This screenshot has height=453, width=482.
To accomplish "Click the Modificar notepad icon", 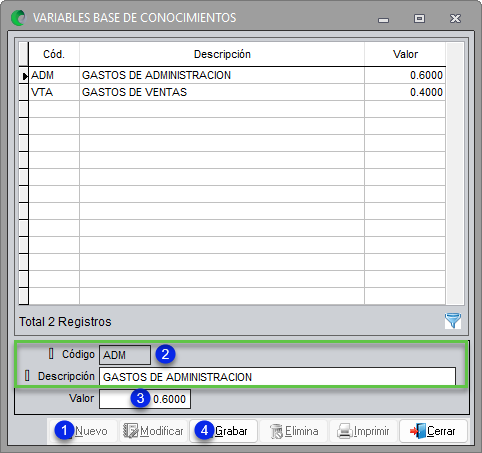I will click(130, 431).
